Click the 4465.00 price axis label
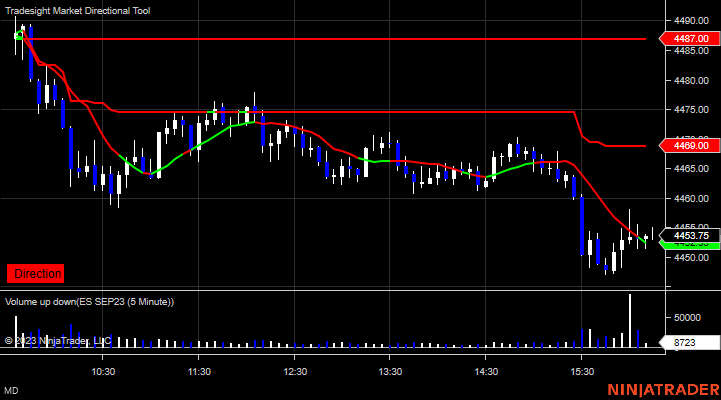 [x=691, y=169]
